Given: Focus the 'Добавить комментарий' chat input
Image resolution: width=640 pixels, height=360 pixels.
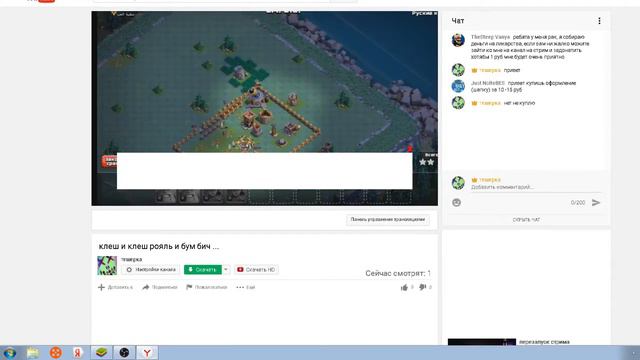Looking at the screenshot, I should (x=536, y=187).
